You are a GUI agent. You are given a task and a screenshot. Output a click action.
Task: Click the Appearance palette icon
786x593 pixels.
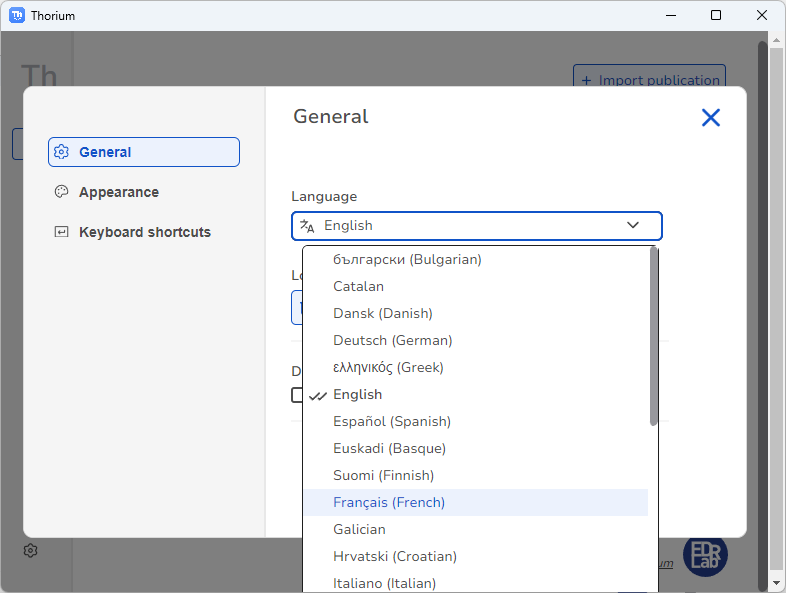(x=62, y=192)
